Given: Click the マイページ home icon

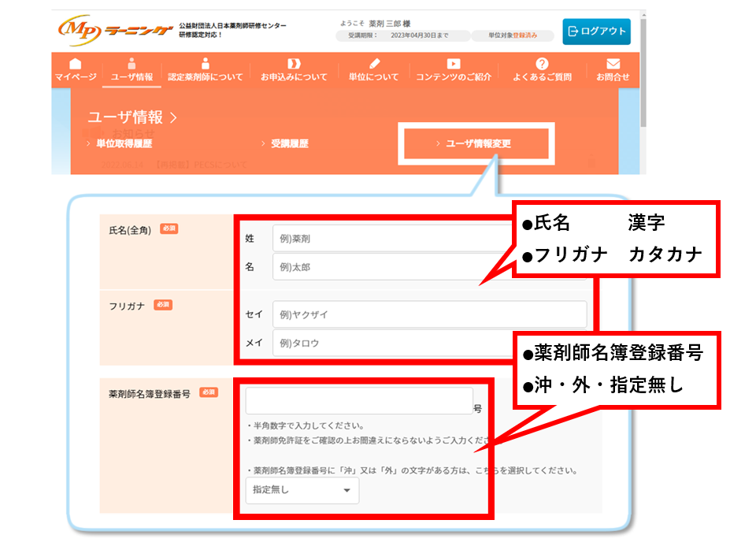Looking at the screenshot, I should pyautogui.click(x=76, y=63).
